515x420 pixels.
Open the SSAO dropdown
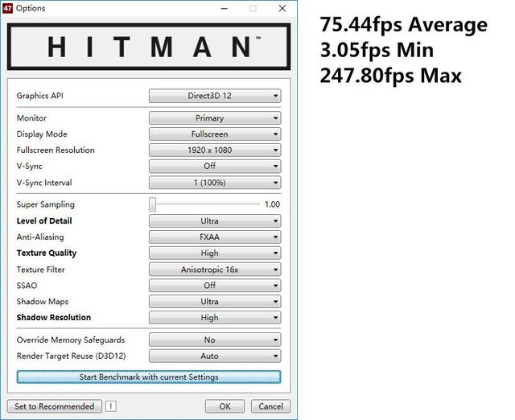[x=215, y=286]
